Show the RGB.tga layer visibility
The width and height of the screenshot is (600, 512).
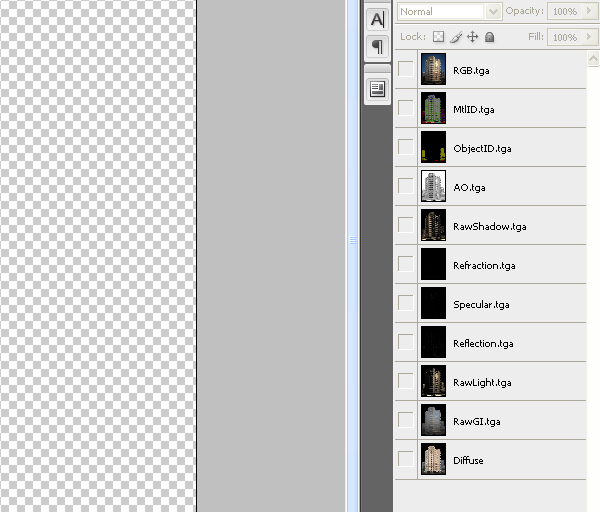(405, 69)
